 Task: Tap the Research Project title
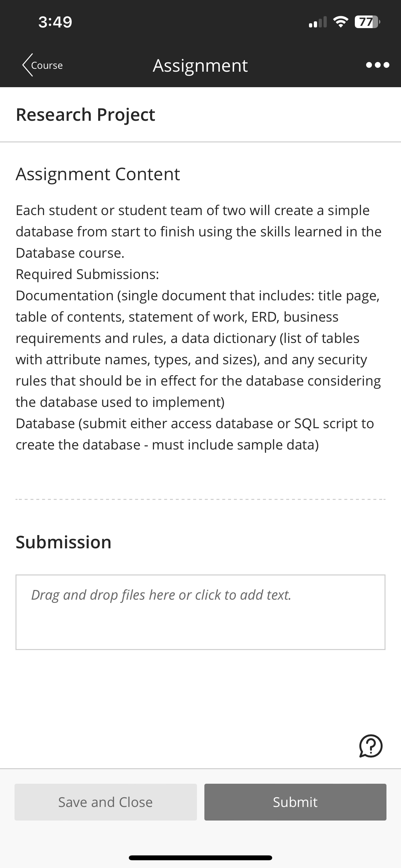click(x=85, y=115)
